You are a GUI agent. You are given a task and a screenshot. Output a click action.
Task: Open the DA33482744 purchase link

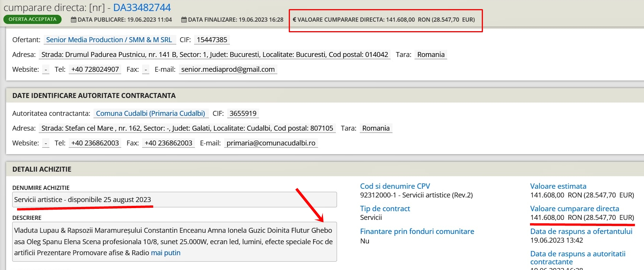142,8
